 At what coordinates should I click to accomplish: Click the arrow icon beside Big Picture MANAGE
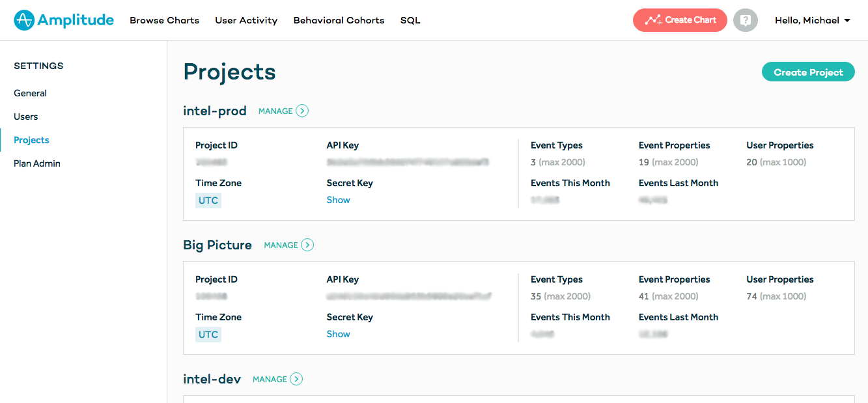click(x=307, y=245)
